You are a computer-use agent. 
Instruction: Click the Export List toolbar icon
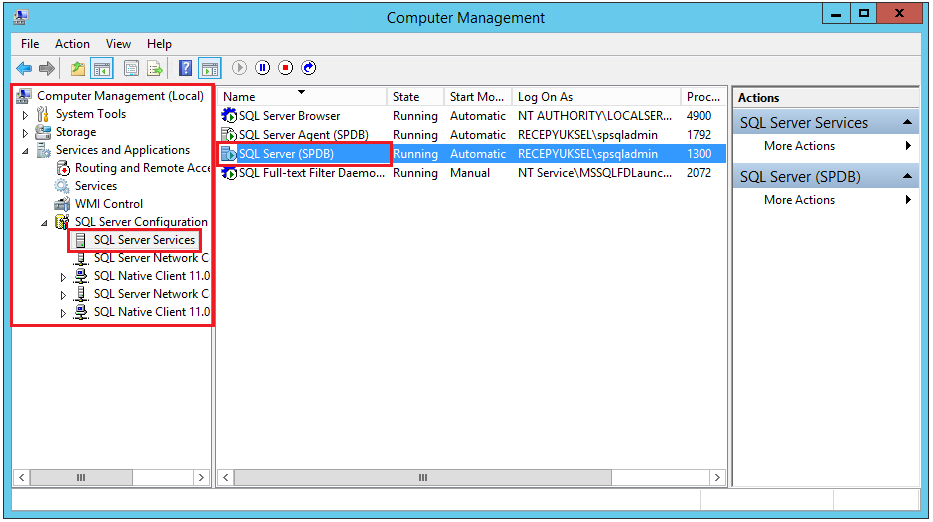coord(155,68)
